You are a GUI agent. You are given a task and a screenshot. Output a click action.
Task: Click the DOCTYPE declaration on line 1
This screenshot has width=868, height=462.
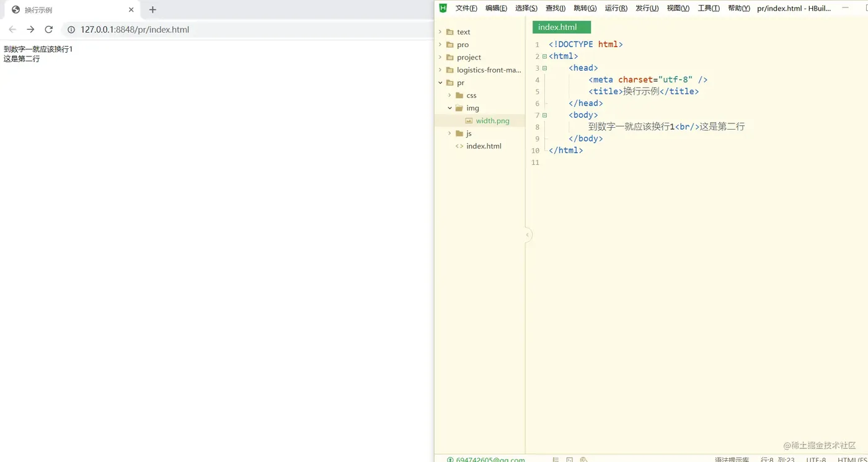(585, 45)
